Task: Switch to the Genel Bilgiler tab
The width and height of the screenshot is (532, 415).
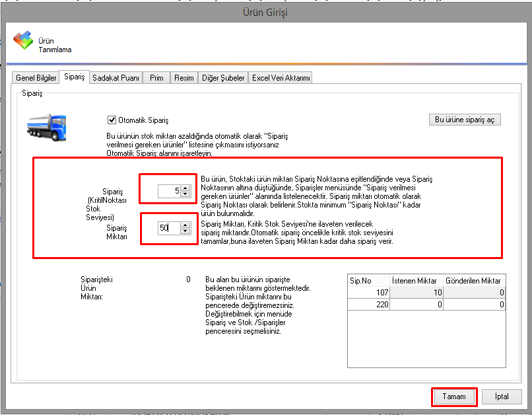Action: [36, 78]
